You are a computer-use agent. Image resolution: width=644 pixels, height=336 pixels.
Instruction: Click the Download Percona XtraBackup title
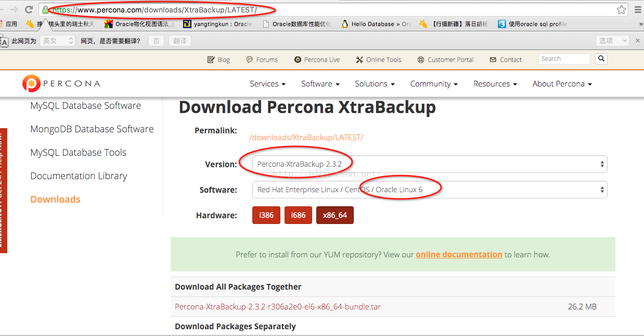(x=307, y=107)
